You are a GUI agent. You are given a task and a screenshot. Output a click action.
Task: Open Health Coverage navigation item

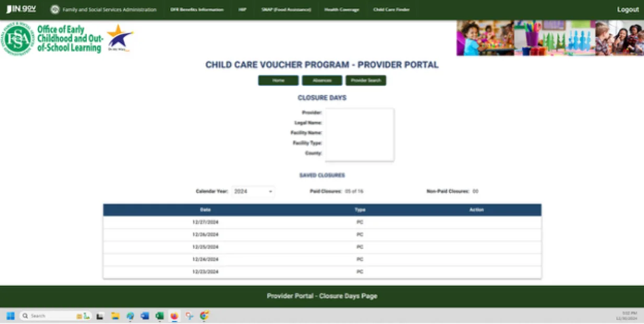pos(341,10)
